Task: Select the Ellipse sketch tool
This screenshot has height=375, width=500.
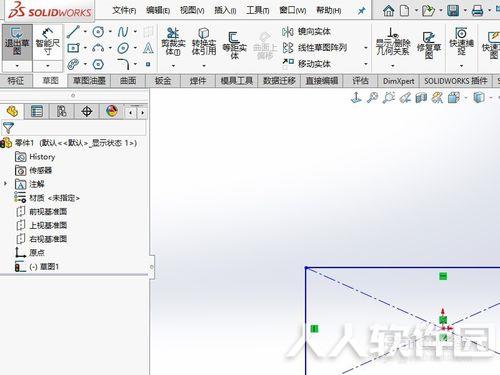Action: pyautogui.click(x=123, y=48)
